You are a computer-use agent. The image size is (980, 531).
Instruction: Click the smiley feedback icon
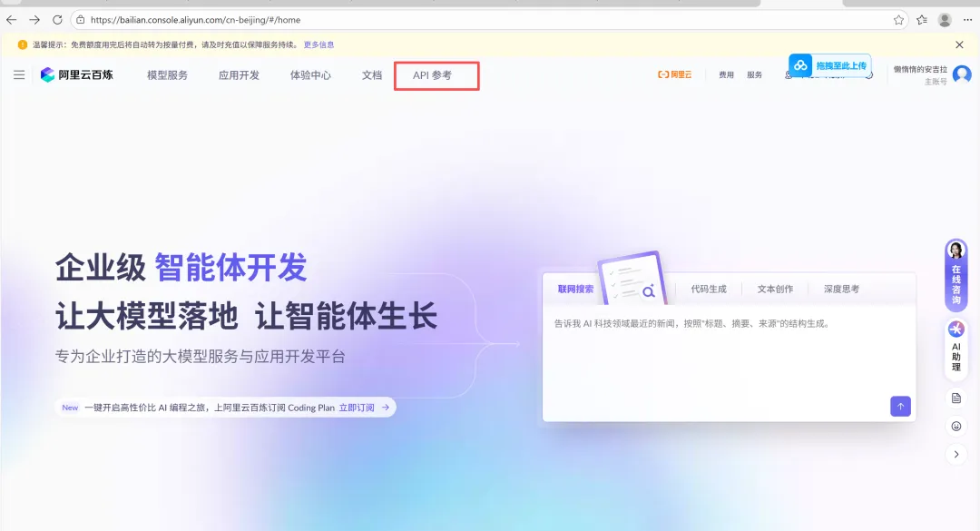click(x=956, y=426)
